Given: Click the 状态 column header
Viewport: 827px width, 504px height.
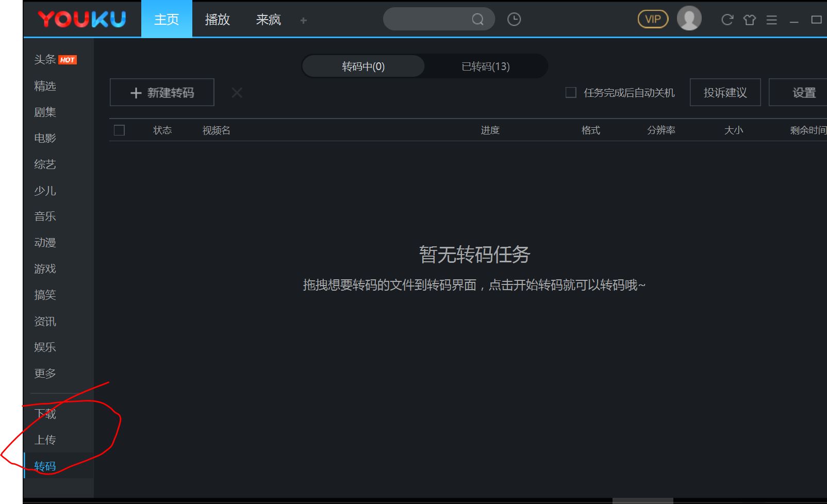Looking at the screenshot, I should (x=162, y=130).
